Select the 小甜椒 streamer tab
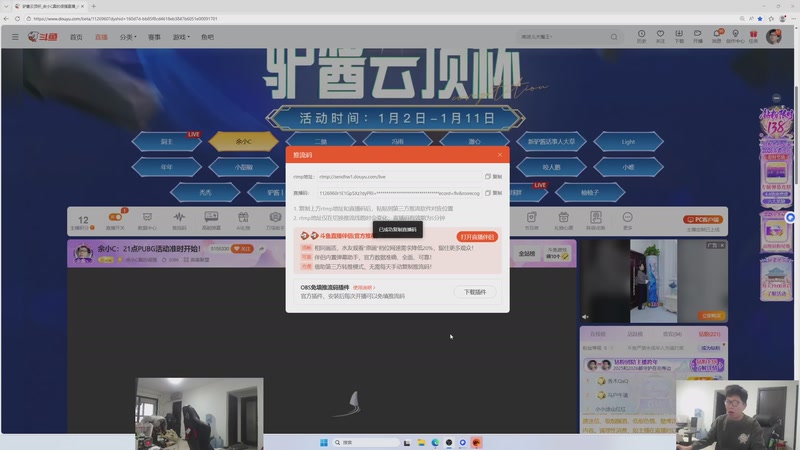The image size is (800, 450). click(x=244, y=167)
